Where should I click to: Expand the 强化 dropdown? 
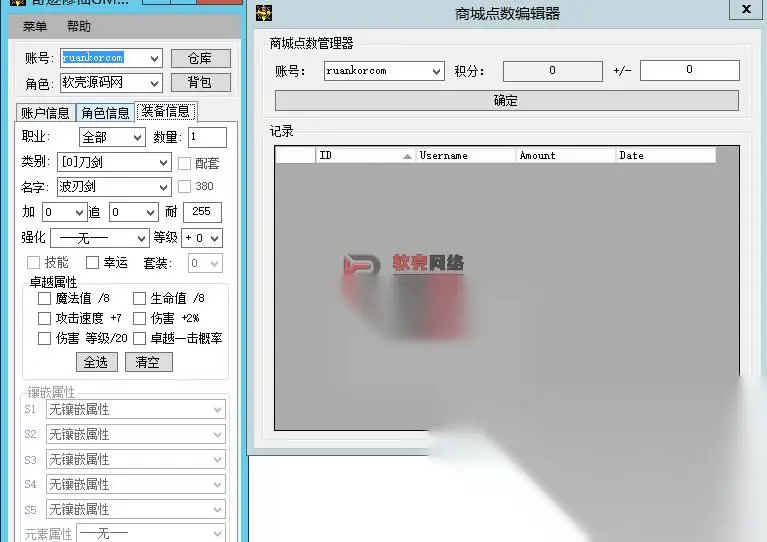(142, 238)
